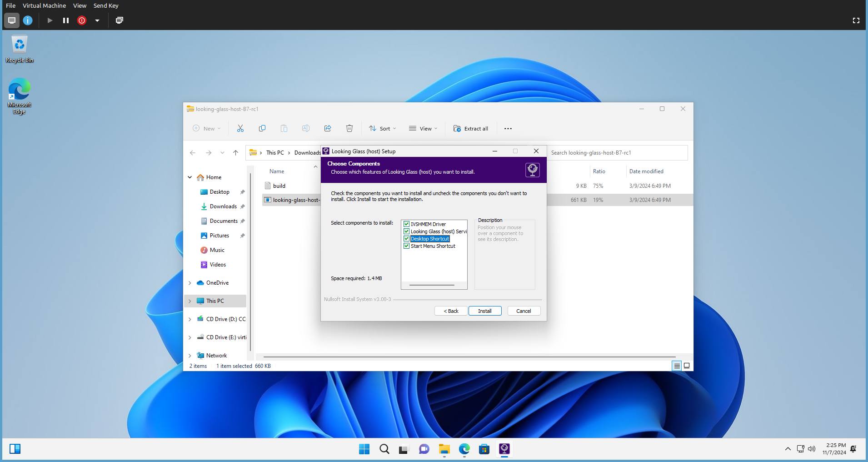Click components list horizontal scrollbar
The width and height of the screenshot is (868, 462).
(432, 285)
